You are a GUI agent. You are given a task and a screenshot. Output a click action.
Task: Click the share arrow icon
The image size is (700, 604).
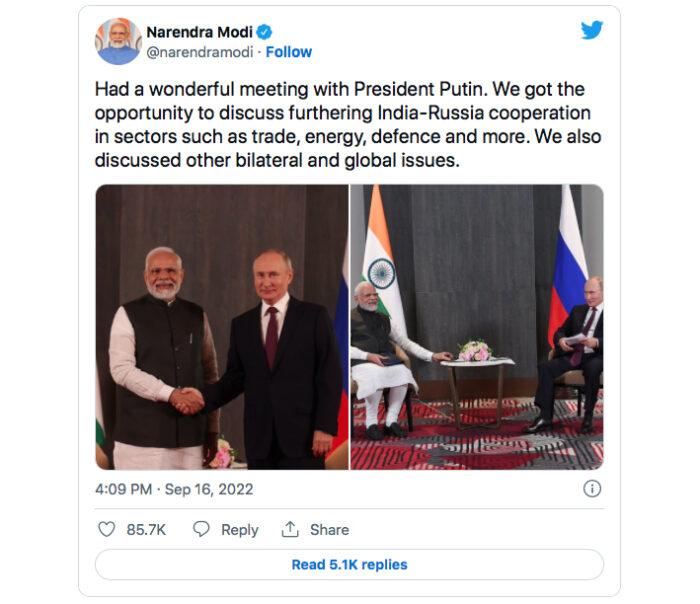pyautogui.click(x=290, y=529)
